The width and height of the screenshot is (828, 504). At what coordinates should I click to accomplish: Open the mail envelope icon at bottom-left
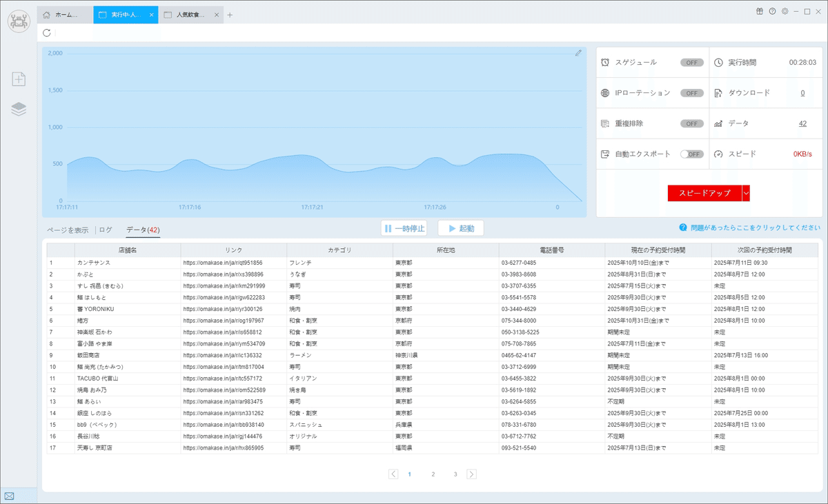click(10, 496)
